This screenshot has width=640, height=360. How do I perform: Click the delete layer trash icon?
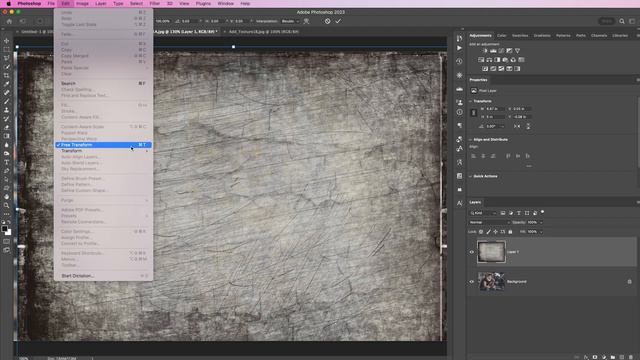tap(631, 357)
